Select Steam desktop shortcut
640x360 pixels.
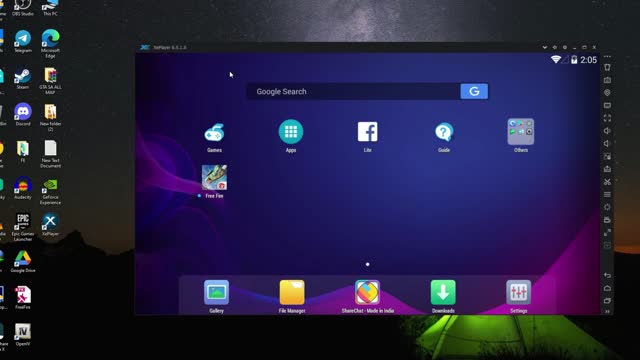click(x=23, y=78)
